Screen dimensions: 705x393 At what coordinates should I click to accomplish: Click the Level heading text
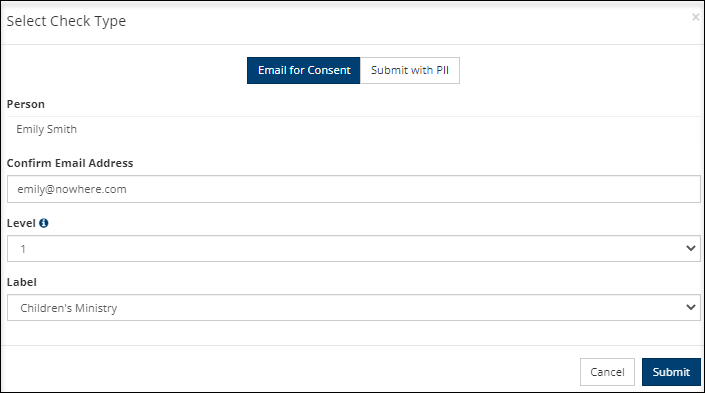pyautogui.click(x=21, y=223)
